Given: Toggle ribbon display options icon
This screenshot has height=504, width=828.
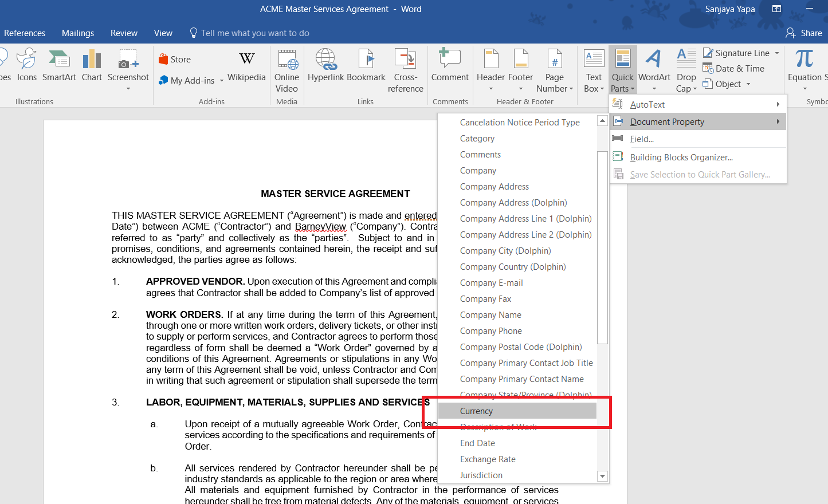Looking at the screenshot, I should [x=776, y=9].
